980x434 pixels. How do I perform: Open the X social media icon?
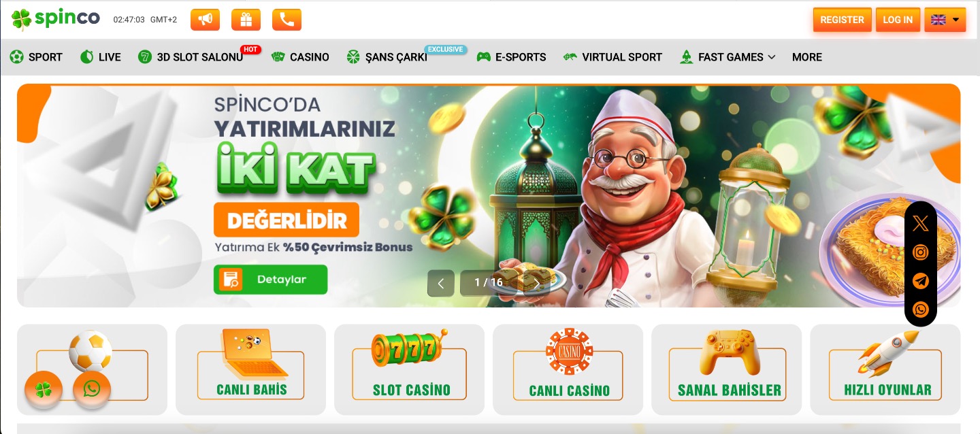click(920, 223)
